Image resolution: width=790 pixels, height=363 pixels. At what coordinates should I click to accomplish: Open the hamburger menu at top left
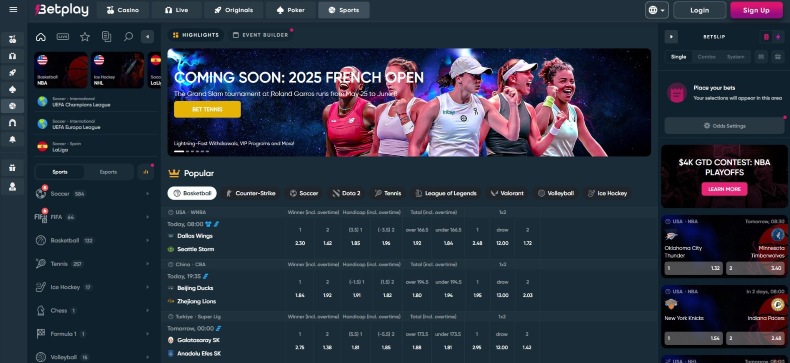(x=13, y=10)
